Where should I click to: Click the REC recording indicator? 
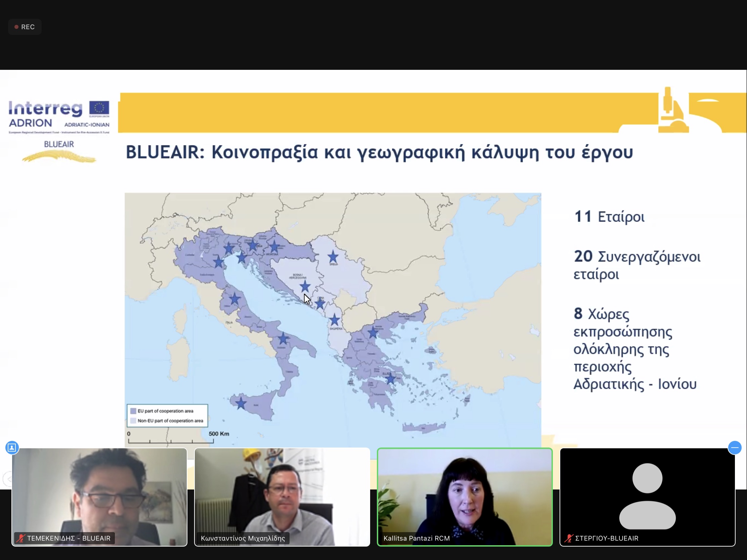tap(25, 27)
